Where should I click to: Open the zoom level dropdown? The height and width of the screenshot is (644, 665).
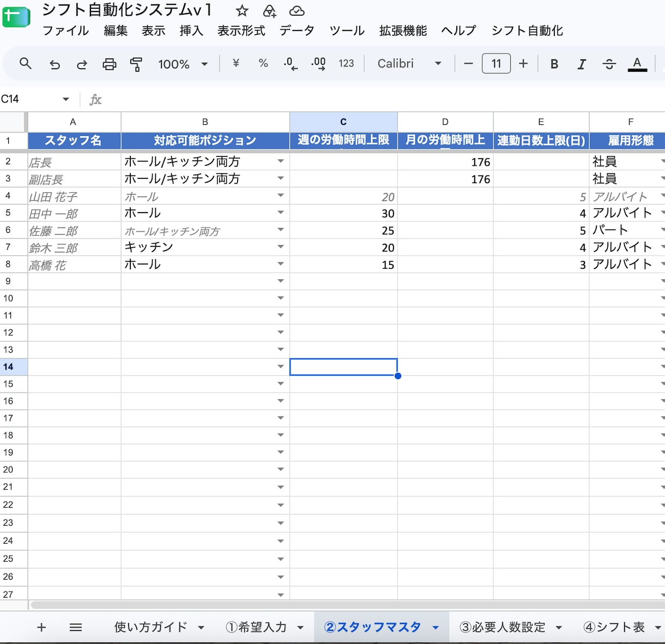point(182,64)
